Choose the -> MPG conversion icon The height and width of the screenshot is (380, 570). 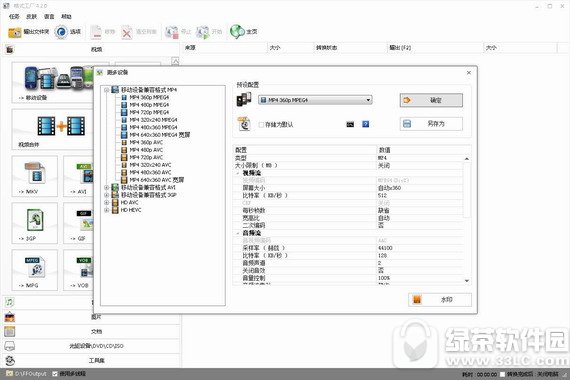[35, 270]
